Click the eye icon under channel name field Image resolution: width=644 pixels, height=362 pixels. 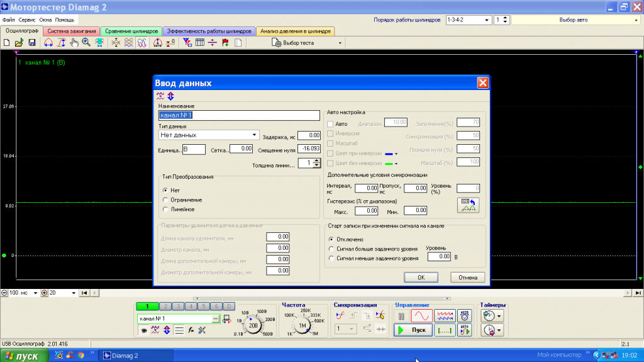click(144, 330)
